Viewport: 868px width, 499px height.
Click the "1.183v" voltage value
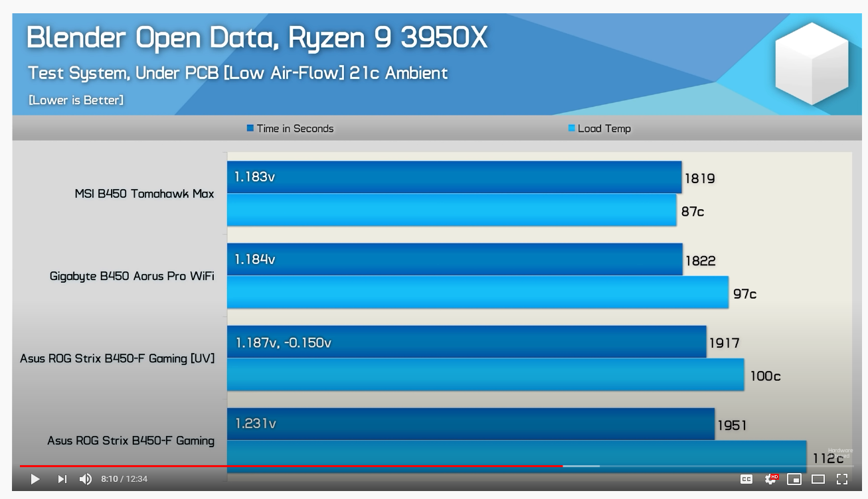point(254,177)
